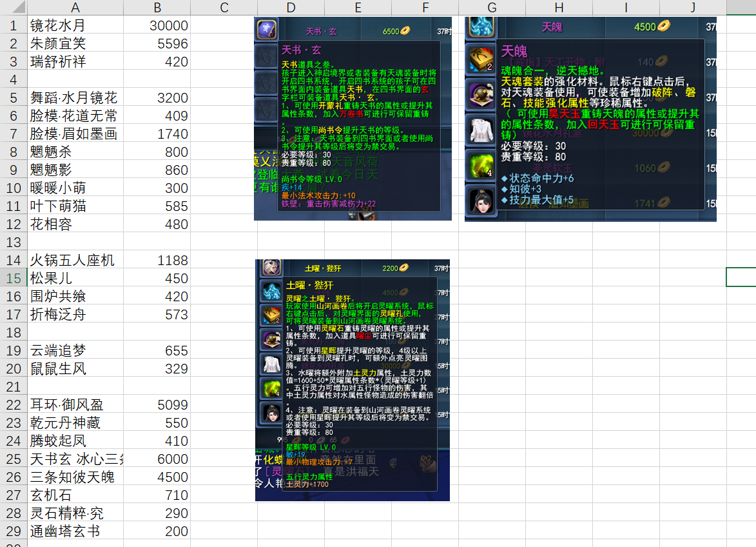Select the cell containing 花相容

pyautogui.click(x=75, y=224)
